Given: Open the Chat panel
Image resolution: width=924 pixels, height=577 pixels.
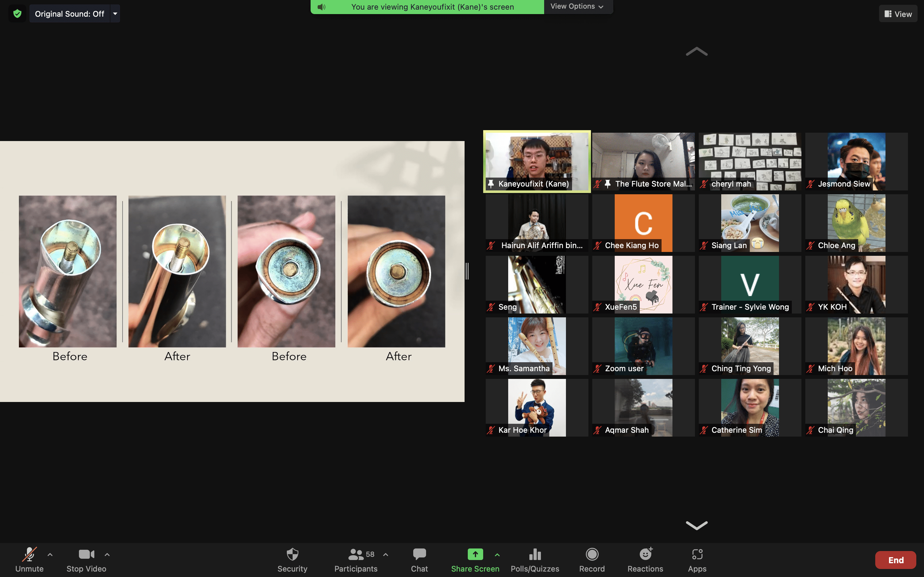Looking at the screenshot, I should coord(419,559).
